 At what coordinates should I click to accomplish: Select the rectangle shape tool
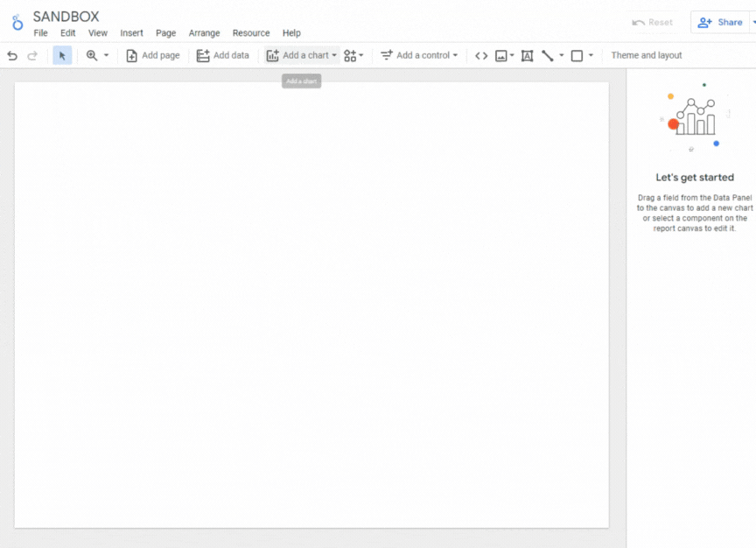click(x=577, y=56)
